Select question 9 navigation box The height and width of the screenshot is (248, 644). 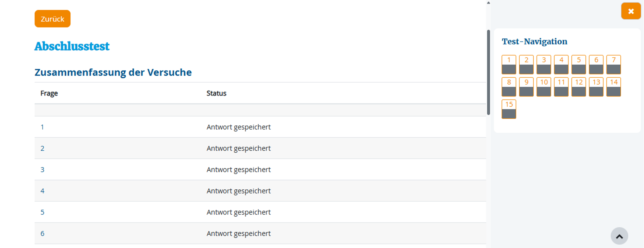526,87
